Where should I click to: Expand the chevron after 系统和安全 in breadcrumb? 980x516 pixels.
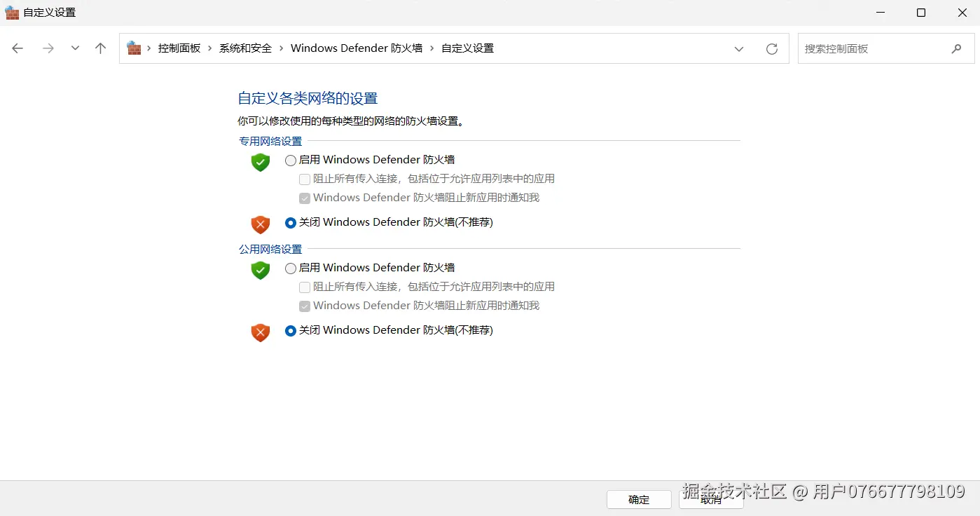[282, 48]
